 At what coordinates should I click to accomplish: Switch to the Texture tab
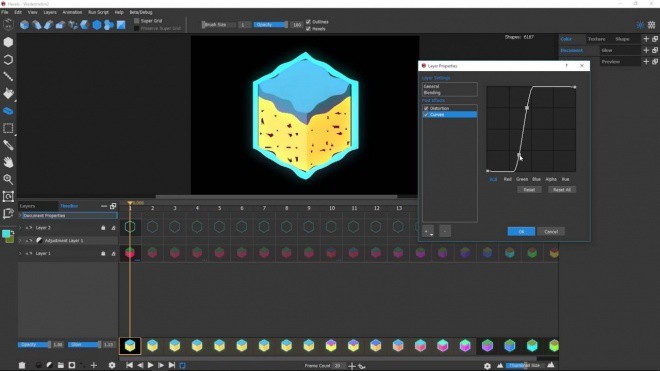[596, 39]
